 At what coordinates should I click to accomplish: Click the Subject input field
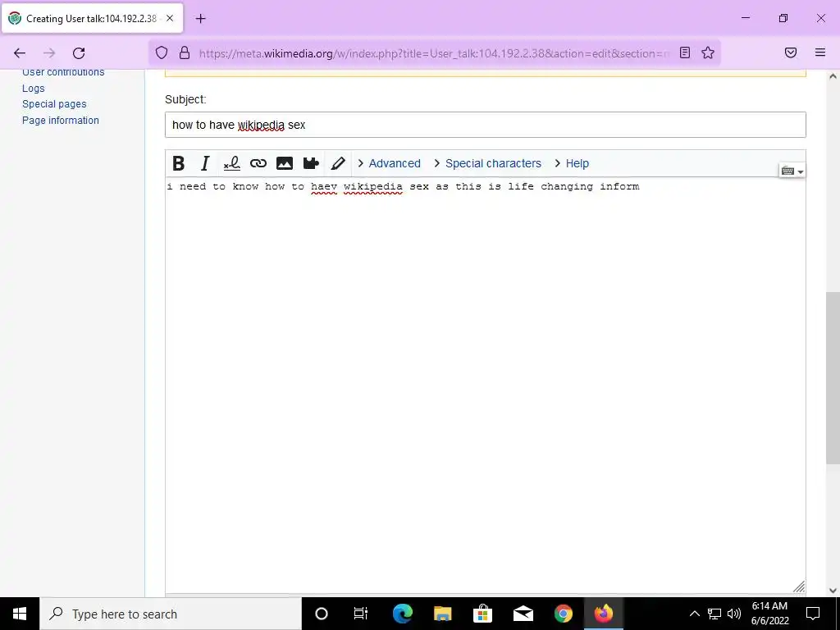[x=486, y=125]
